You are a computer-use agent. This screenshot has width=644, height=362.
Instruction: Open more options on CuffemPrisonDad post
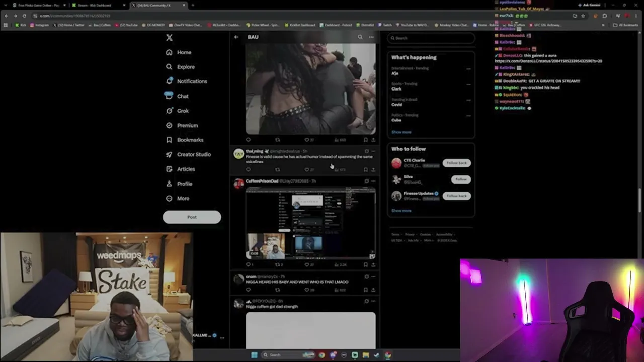(373, 181)
